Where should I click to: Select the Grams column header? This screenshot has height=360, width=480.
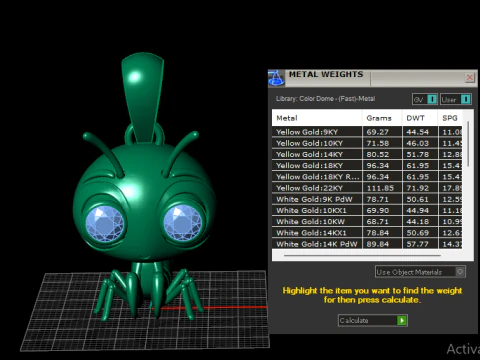pyautogui.click(x=382, y=118)
